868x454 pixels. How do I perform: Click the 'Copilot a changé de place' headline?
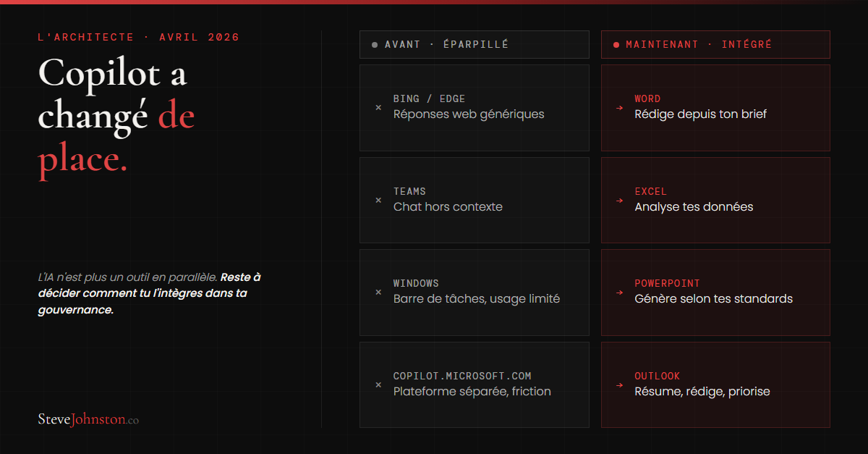pyautogui.click(x=116, y=117)
